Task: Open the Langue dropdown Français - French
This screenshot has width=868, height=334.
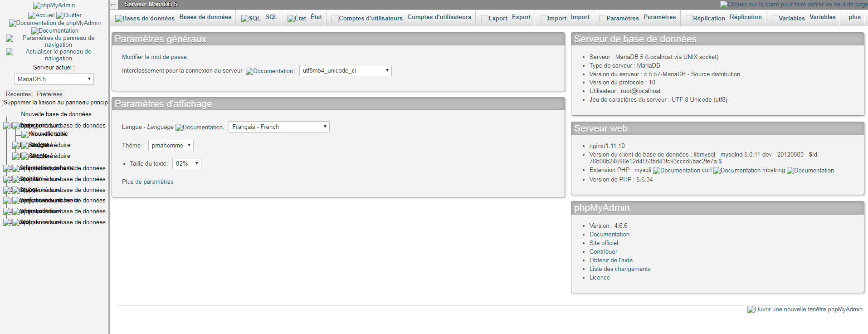Action: click(x=279, y=127)
